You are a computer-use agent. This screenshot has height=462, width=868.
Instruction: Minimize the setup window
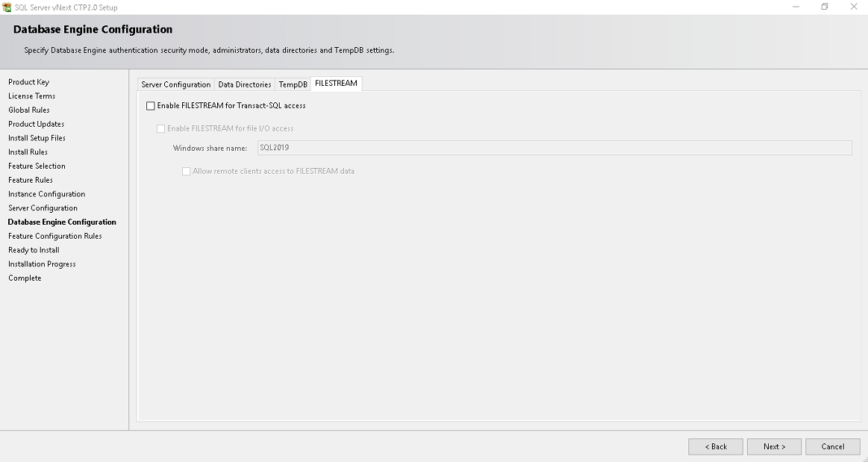[x=796, y=7]
